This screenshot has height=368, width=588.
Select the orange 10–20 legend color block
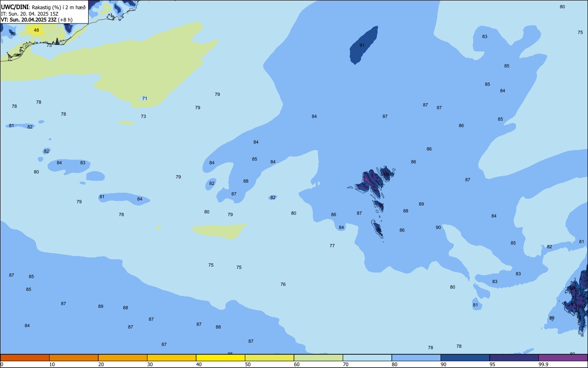click(x=73, y=357)
